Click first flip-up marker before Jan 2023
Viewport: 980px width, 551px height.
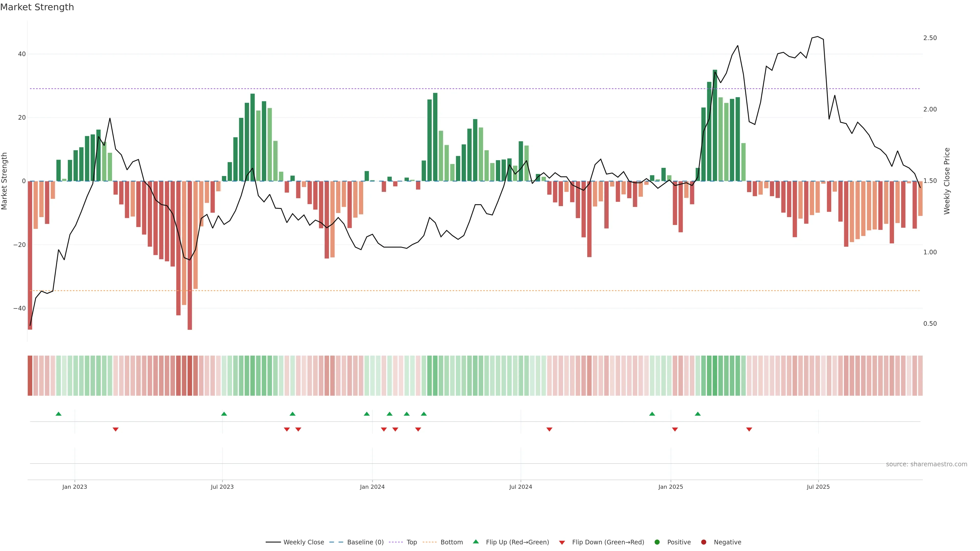point(59,414)
